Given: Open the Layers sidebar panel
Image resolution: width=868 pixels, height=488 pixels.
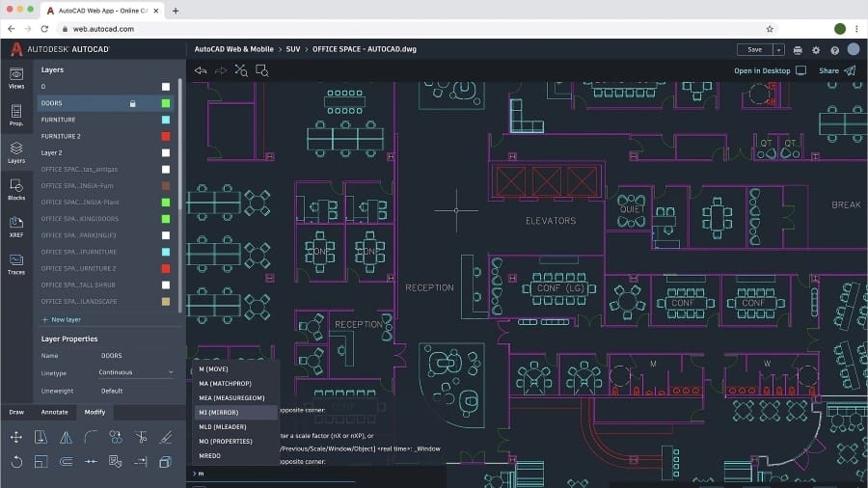Looking at the screenshot, I should pos(16,152).
